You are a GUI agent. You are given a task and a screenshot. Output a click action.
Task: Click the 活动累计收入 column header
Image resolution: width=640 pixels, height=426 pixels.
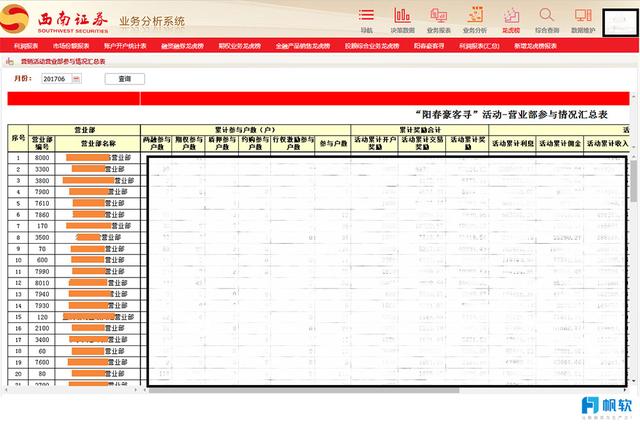click(607, 144)
